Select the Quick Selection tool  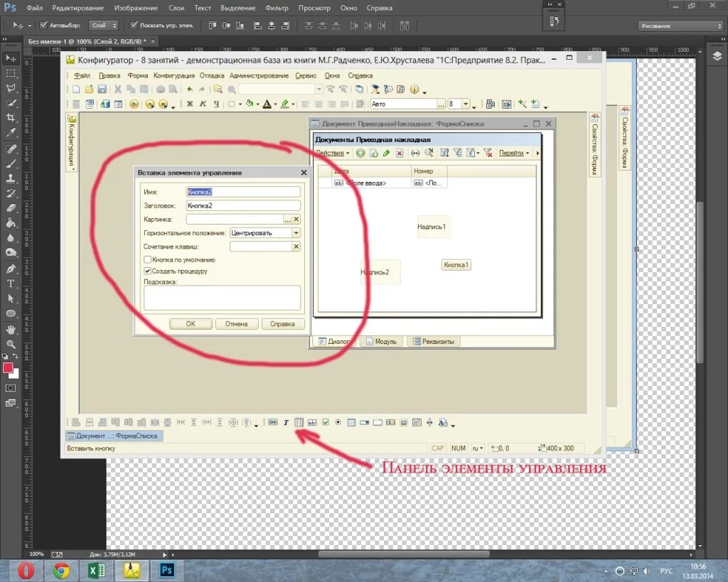coord(11,103)
